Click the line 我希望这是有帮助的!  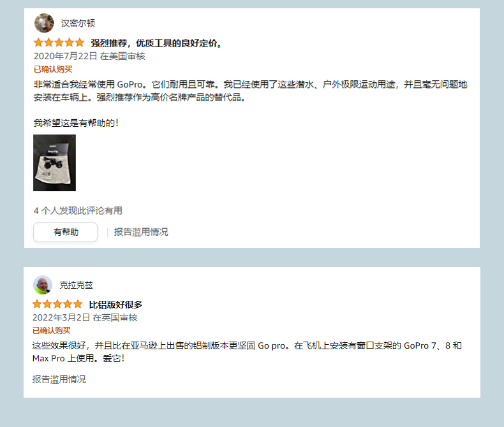(x=76, y=123)
